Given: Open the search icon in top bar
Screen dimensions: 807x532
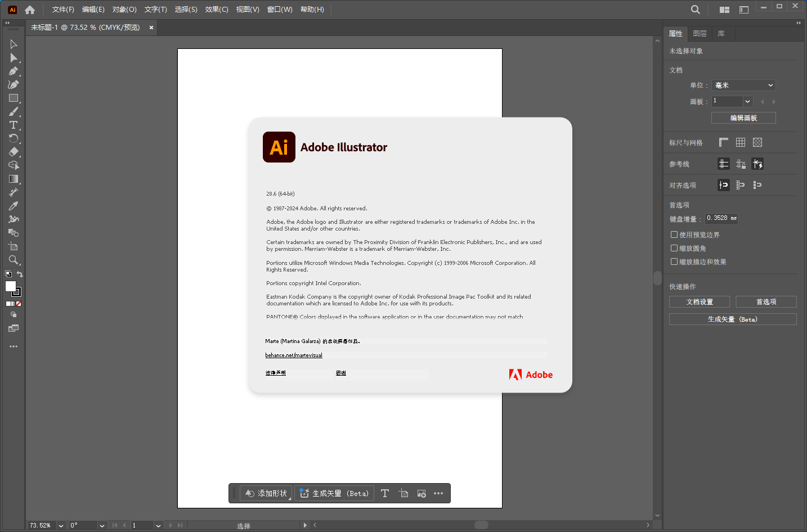Looking at the screenshot, I should 696,10.
